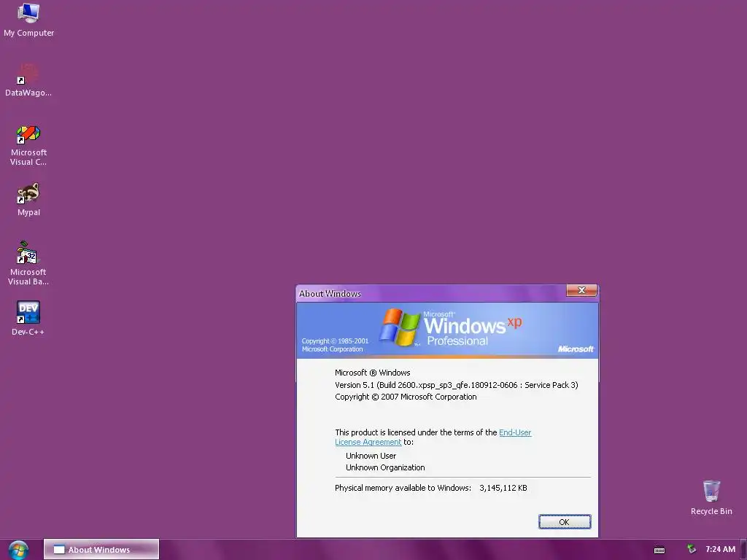Viewport: 747px width, 560px height.
Task: Select the Recycle Bin icon
Action: point(711,497)
